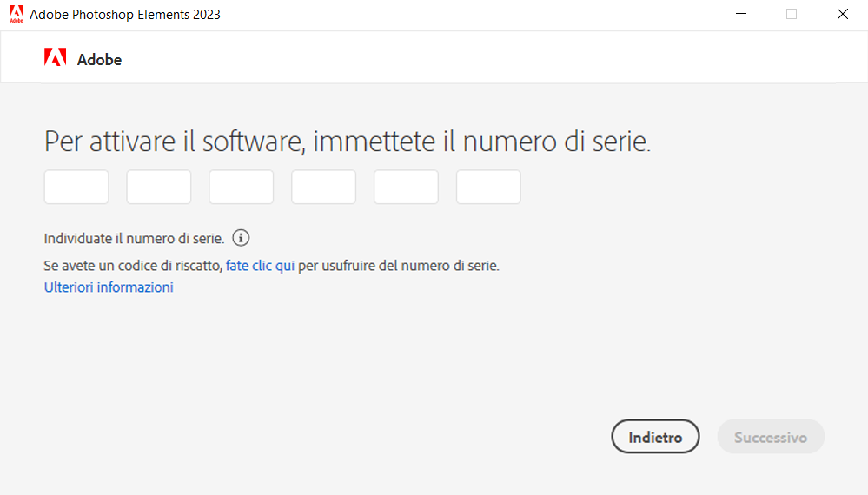Viewport: 868px width, 495px height.
Task: Click the 'Adobe Photoshop Elements 2023' title text
Action: pyautogui.click(x=125, y=15)
